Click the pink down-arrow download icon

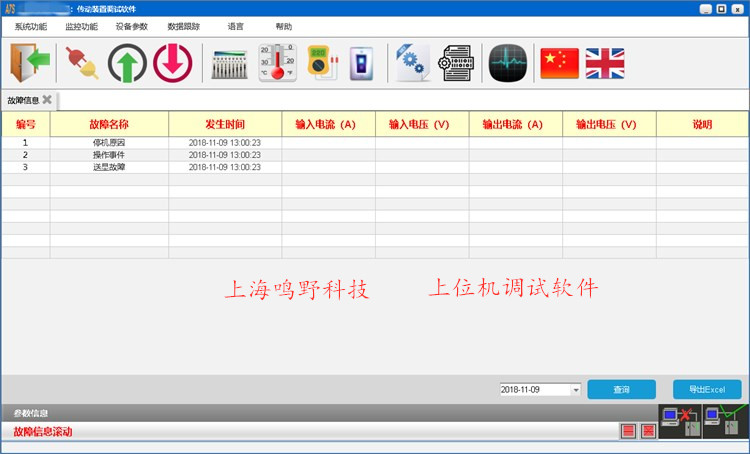pos(173,63)
